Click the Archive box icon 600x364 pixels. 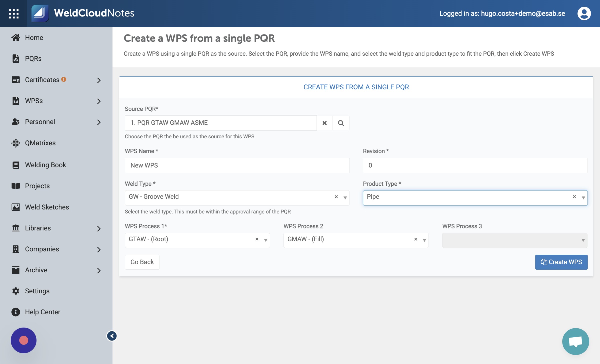(x=16, y=270)
